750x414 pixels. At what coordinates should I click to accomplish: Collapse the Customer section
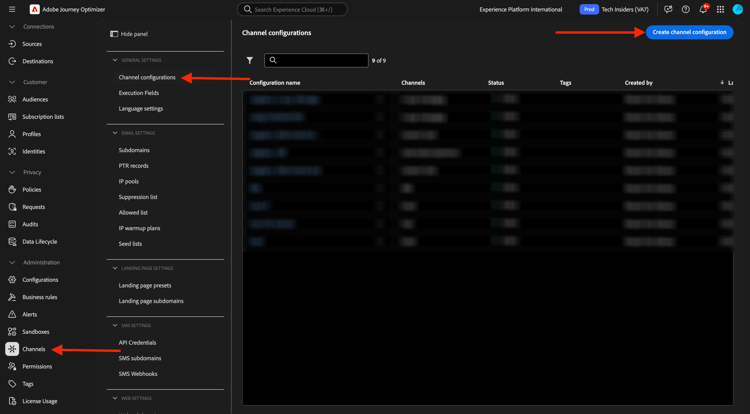coord(12,82)
